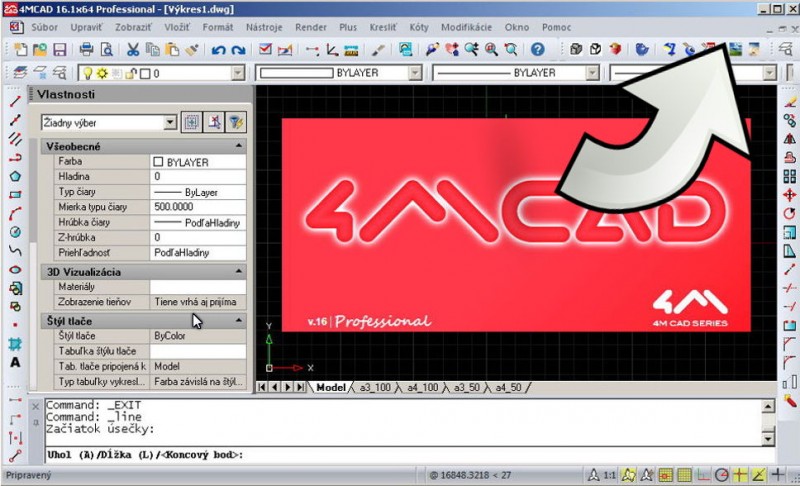The width and height of the screenshot is (800, 486).
Task: Toggle grid display in status bar
Action: [x=684, y=475]
